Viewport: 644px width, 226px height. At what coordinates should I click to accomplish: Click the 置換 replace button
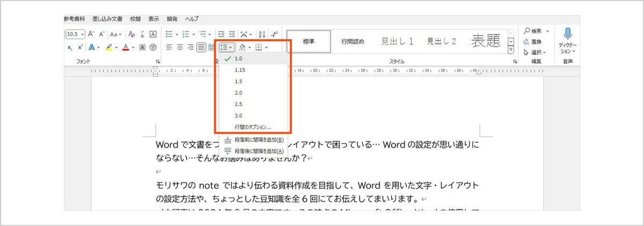click(532, 42)
